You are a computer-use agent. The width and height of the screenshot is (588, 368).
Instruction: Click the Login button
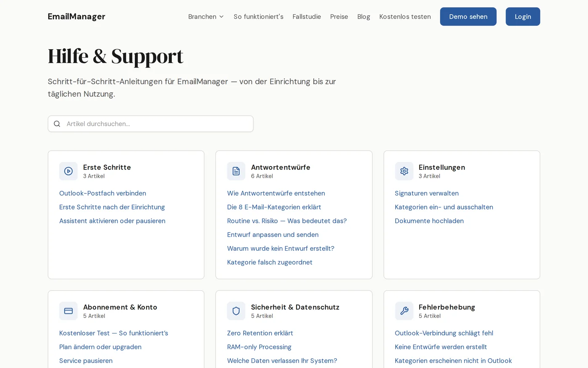click(x=523, y=16)
